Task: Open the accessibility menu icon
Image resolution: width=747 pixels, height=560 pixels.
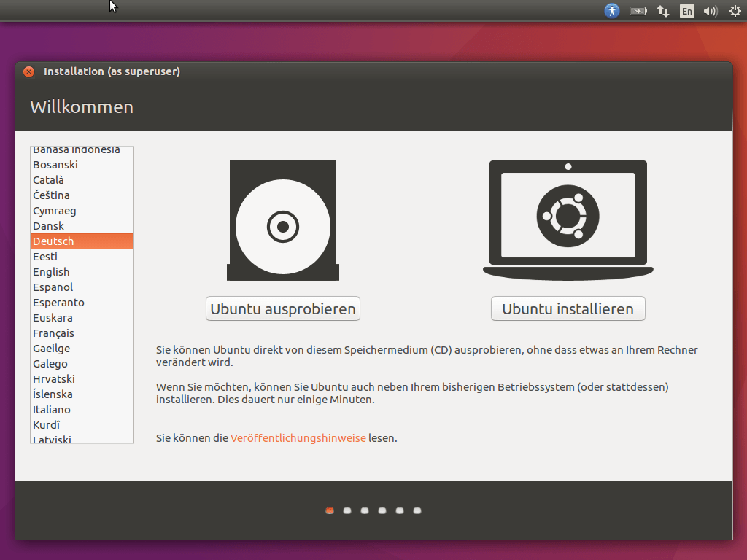Action: pos(612,10)
